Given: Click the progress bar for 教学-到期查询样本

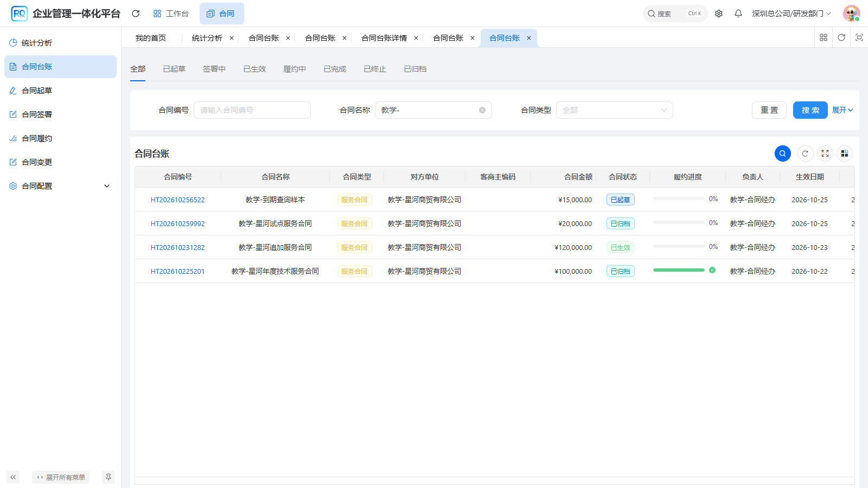Looking at the screenshot, I should pos(679,198).
